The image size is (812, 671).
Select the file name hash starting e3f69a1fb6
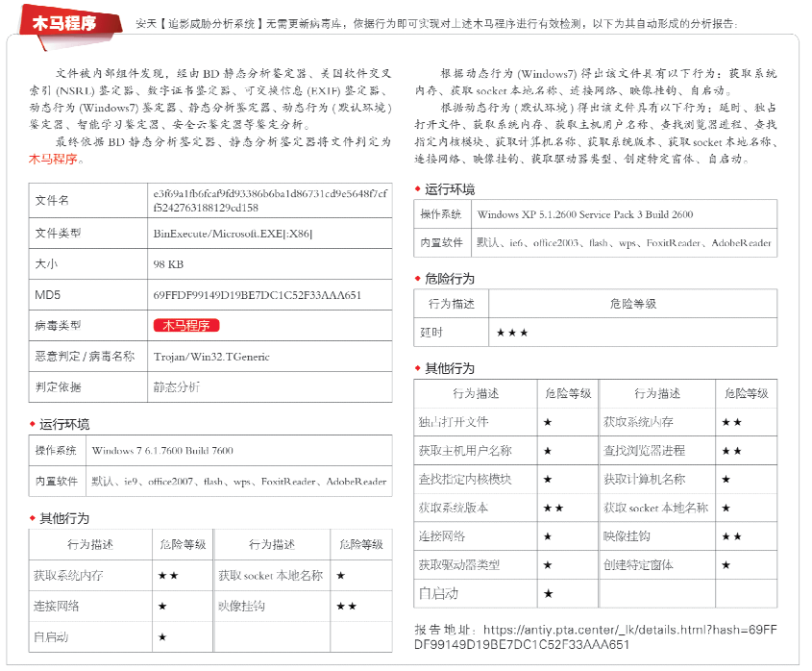[x=270, y=201]
